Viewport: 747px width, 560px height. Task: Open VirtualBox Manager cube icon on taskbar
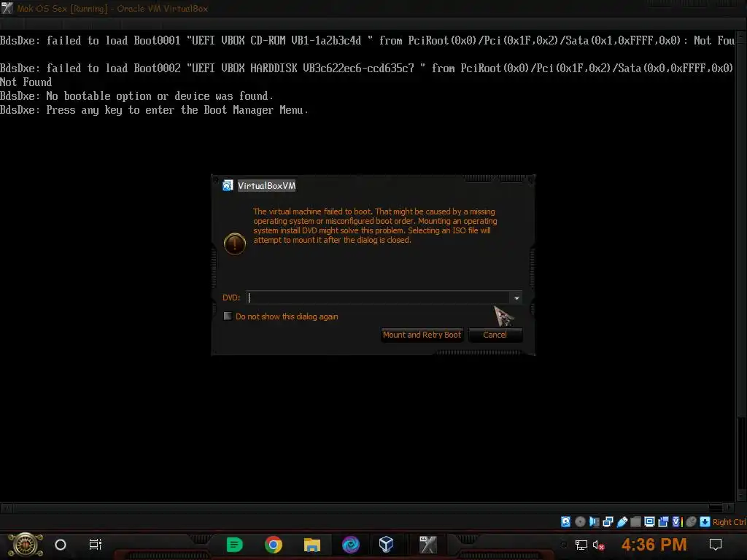[387, 544]
